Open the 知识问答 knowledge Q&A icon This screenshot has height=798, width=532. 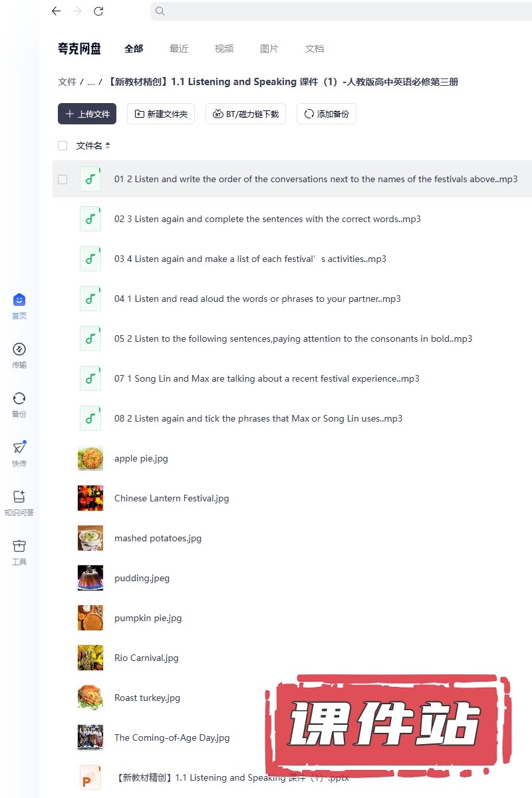19,497
